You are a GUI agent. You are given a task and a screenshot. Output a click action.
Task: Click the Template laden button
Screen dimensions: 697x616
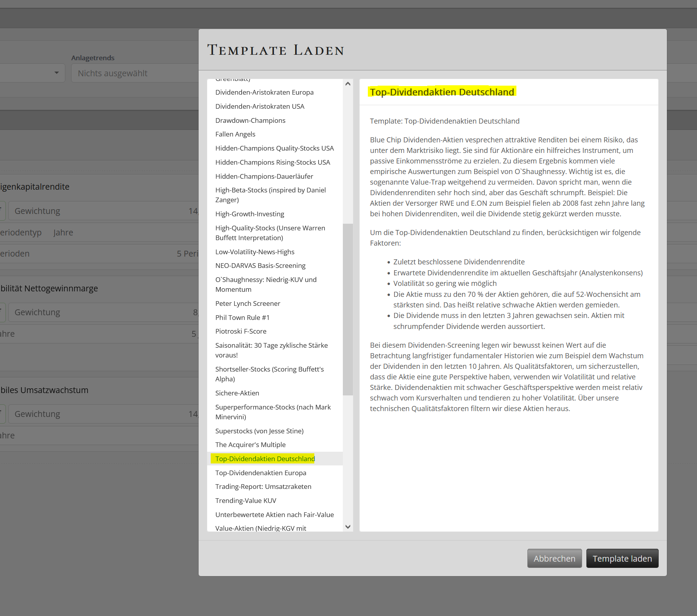(x=622, y=558)
